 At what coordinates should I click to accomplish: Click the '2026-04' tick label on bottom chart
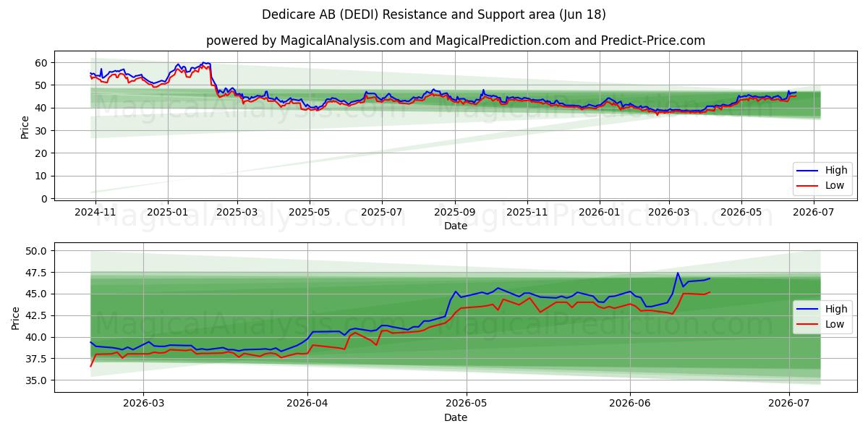[307, 404]
